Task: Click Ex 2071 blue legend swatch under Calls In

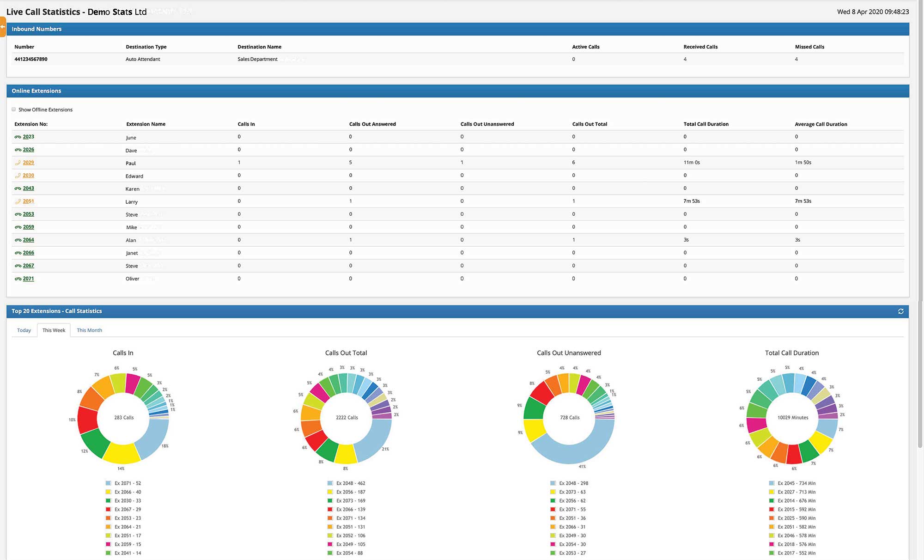Action: coord(108,483)
